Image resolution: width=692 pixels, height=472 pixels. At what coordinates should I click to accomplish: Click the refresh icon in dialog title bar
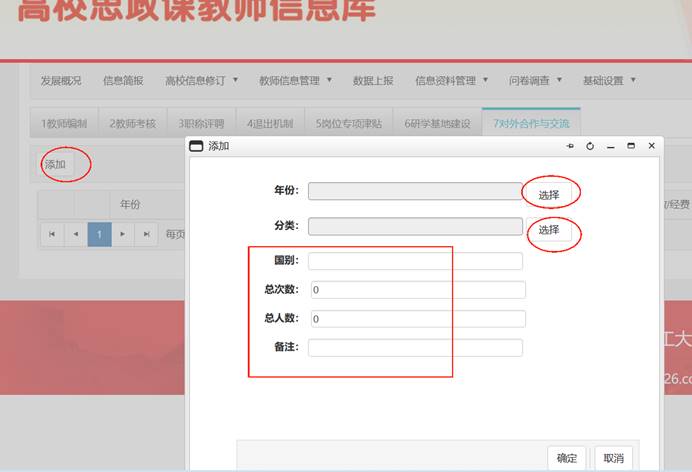590,146
